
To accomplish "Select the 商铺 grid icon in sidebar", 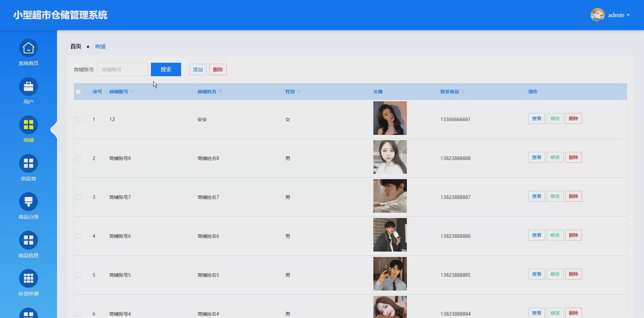I will pyautogui.click(x=29, y=125).
